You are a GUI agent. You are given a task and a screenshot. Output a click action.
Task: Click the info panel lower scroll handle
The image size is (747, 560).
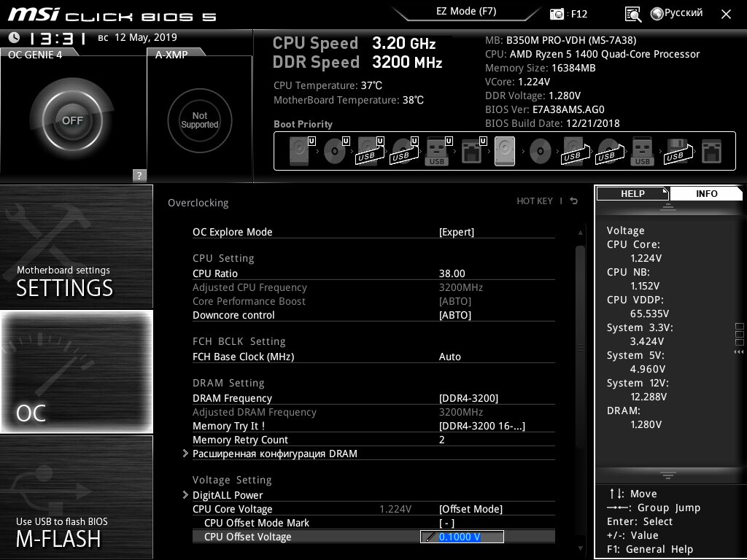point(668,474)
